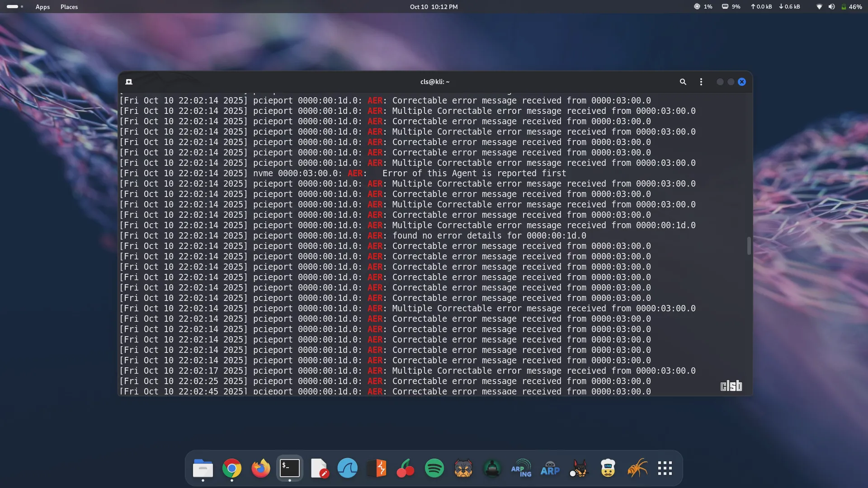This screenshot has width=868, height=488.
Task: Click the CPU 1% usage indicator
Action: [x=703, y=7]
